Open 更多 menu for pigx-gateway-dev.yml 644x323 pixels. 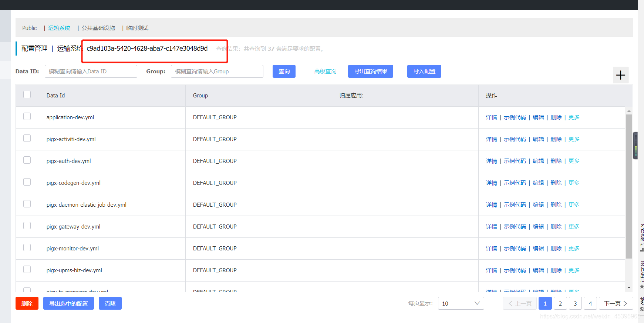[574, 227]
